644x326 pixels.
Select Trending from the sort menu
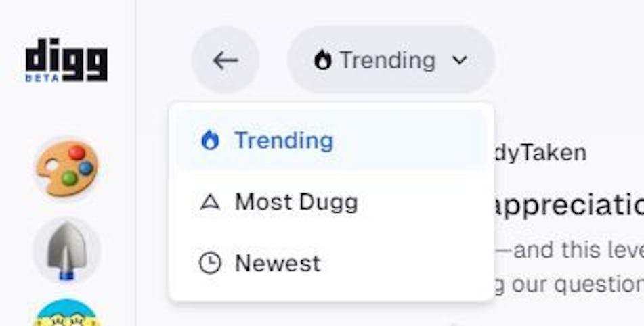(284, 141)
